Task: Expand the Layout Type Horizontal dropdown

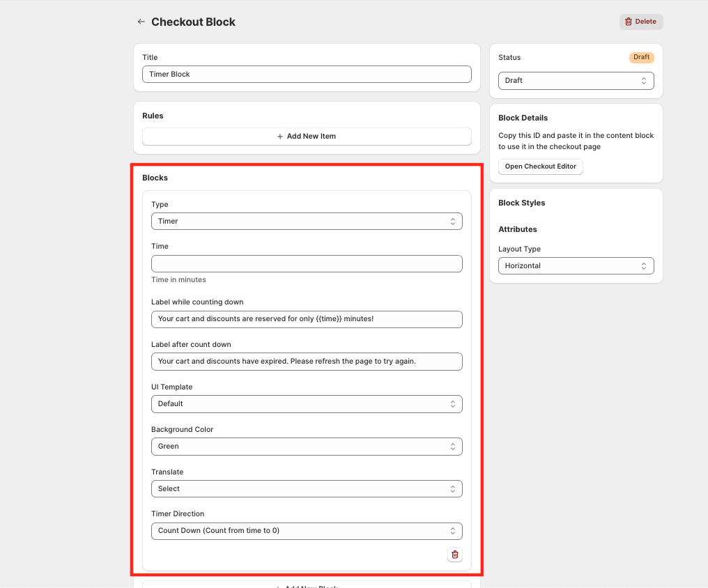Action: [576, 266]
